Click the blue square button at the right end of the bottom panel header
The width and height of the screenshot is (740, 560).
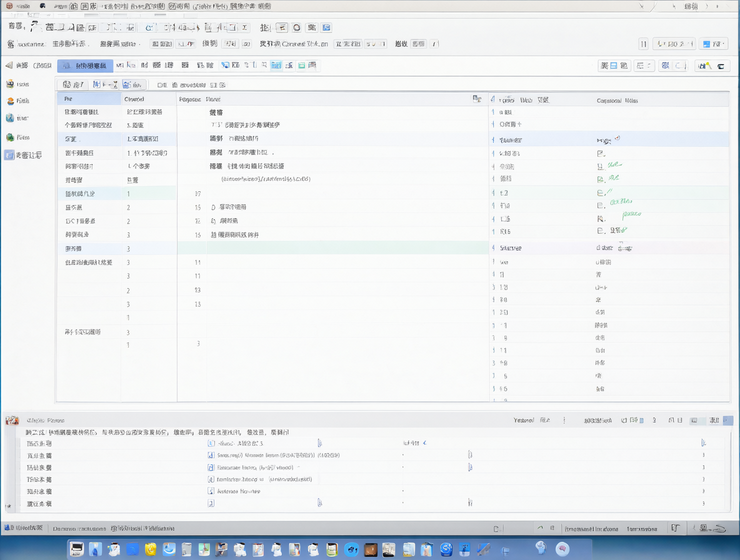(728, 421)
